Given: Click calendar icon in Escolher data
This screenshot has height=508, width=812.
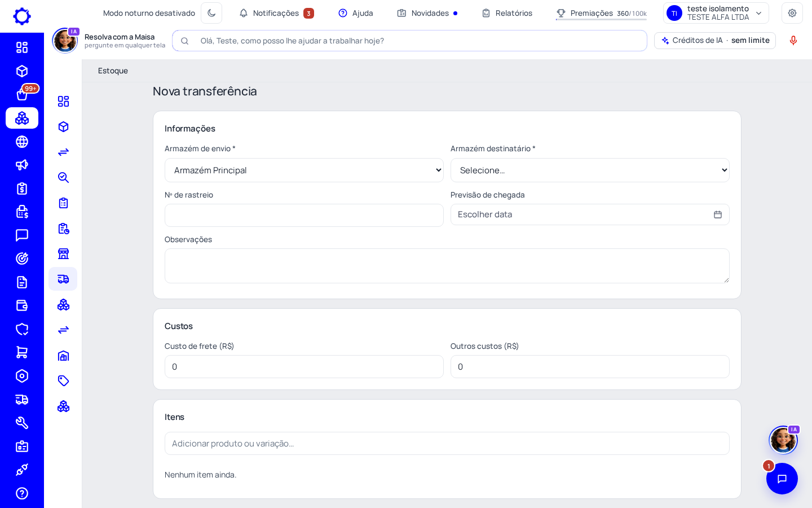Looking at the screenshot, I should pyautogui.click(x=718, y=214).
